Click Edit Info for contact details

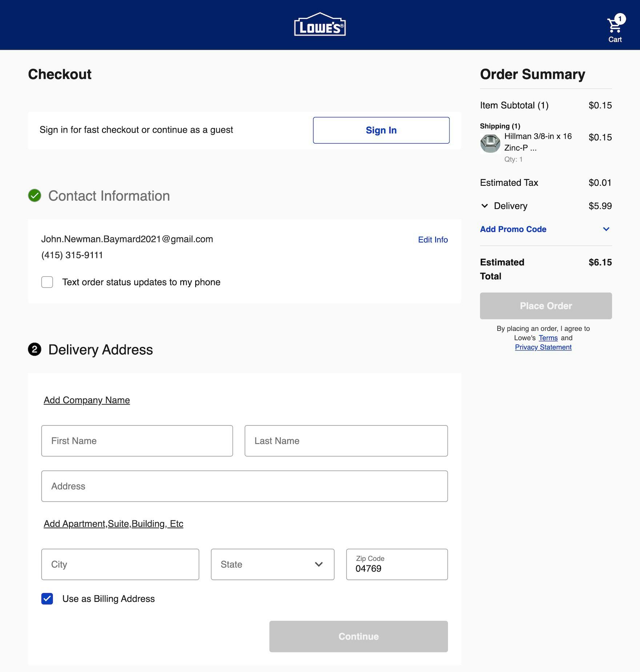tap(433, 240)
